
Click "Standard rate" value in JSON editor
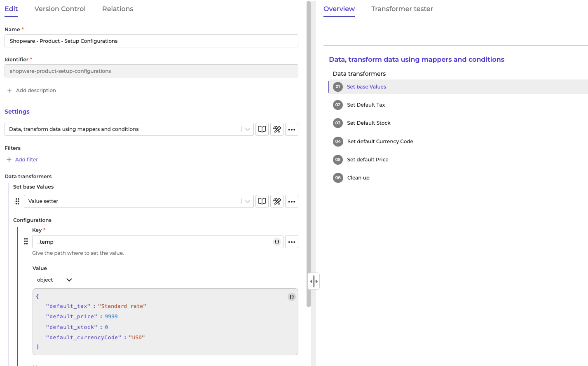pos(122,306)
